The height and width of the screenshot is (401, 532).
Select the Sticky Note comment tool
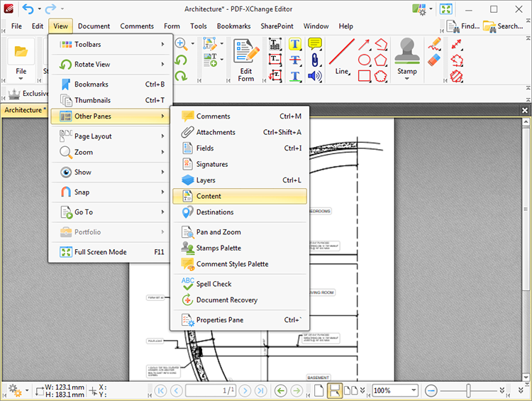click(315, 44)
